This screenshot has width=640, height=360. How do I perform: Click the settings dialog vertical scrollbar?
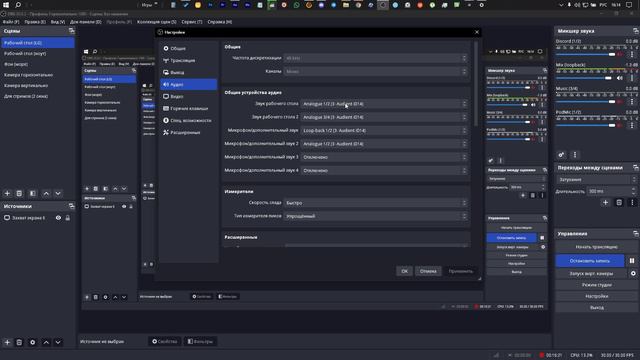(x=476, y=84)
